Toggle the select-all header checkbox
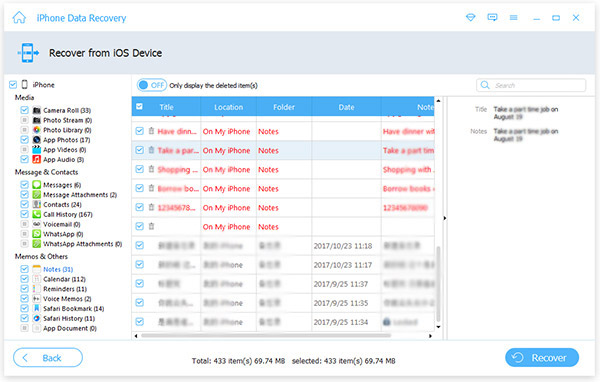Screen dimensions: 600x382 [140, 107]
